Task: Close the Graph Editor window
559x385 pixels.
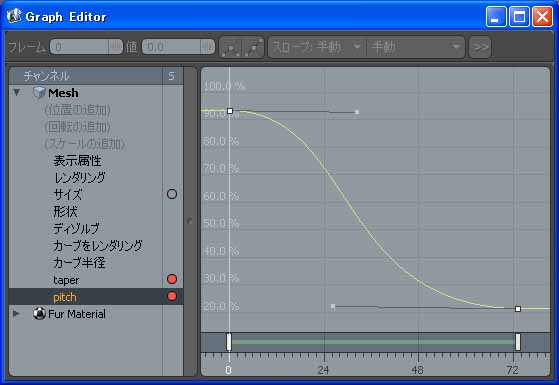Action: [x=542, y=16]
